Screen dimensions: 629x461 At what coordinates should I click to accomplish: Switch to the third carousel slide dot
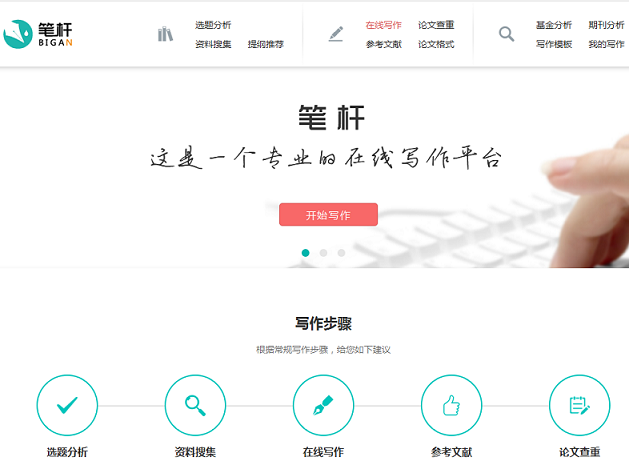point(341,253)
